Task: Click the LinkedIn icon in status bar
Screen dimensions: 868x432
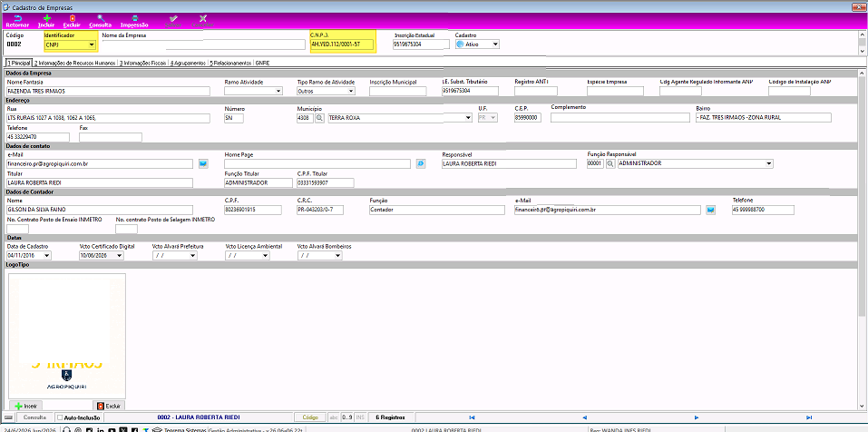Action: pos(102,430)
